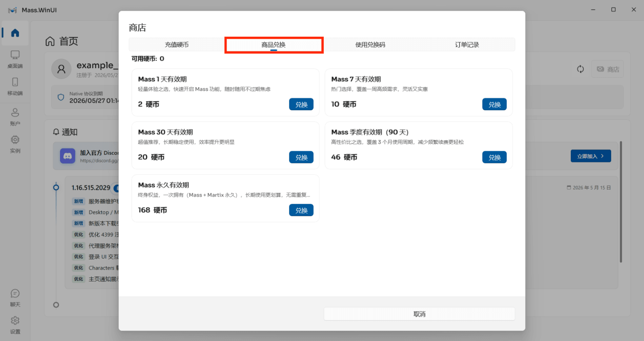Image resolution: width=644 pixels, height=341 pixels.
Task: Redeem the Mass 季度有效期 item
Action: pyautogui.click(x=495, y=157)
